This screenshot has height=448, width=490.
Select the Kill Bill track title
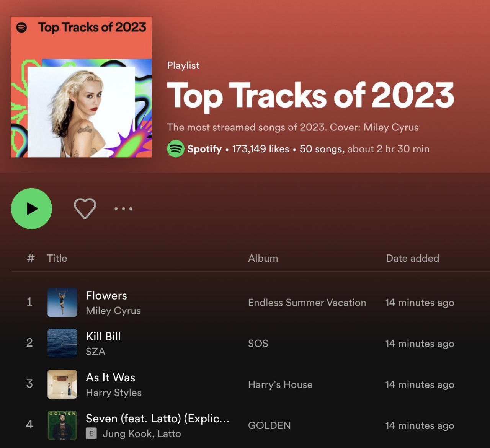(x=103, y=336)
